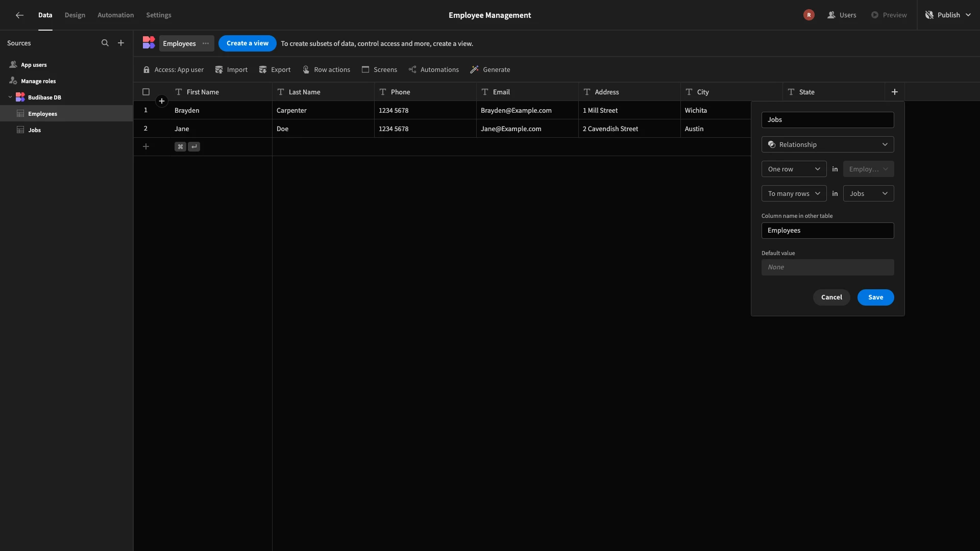Open the One row dropdown
The image size is (980, 551).
tap(794, 169)
